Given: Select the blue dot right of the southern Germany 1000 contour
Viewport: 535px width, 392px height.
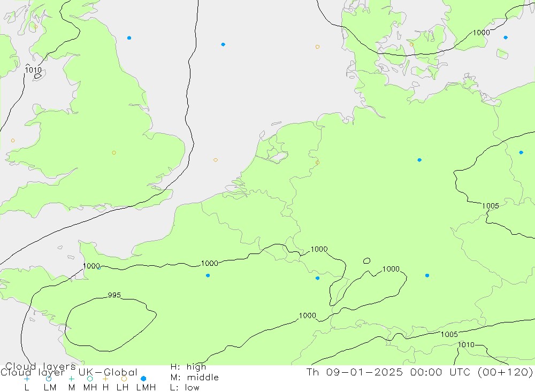Looking at the screenshot, I should (427, 275).
